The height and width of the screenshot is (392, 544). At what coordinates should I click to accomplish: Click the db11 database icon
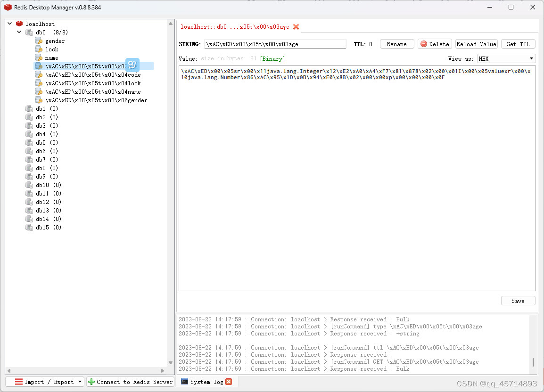tap(30, 193)
